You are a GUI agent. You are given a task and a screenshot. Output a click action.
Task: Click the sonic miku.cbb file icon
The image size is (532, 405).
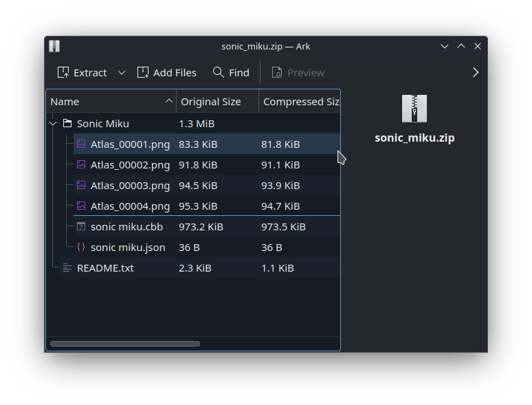81,227
